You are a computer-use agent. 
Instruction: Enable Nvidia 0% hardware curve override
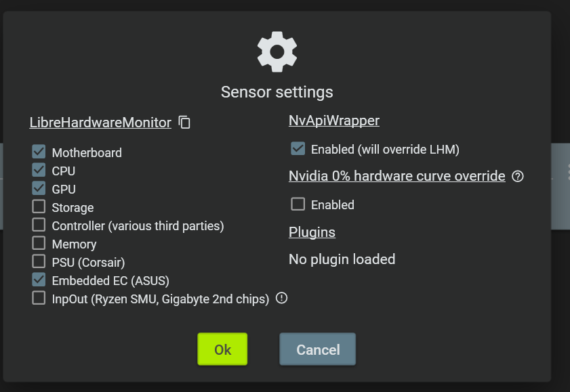pos(298,204)
